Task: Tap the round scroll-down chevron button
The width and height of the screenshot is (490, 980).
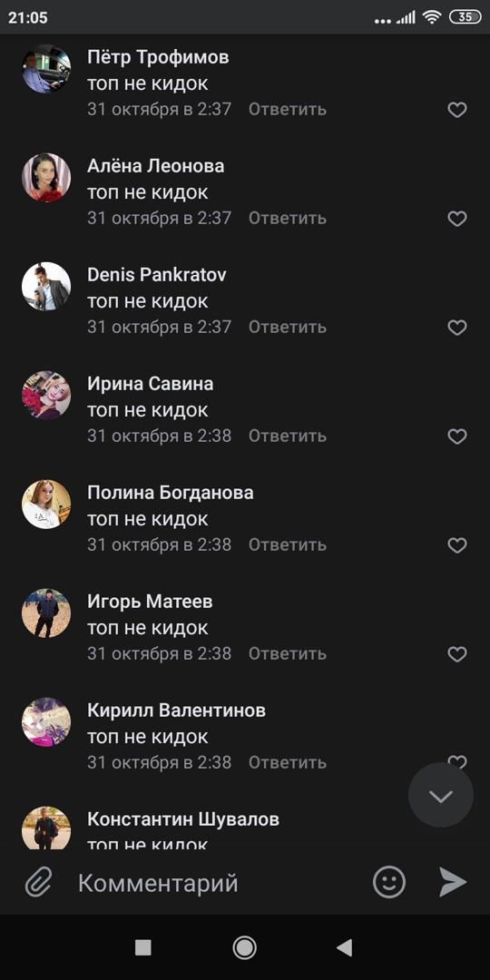Action: [441, 795]
